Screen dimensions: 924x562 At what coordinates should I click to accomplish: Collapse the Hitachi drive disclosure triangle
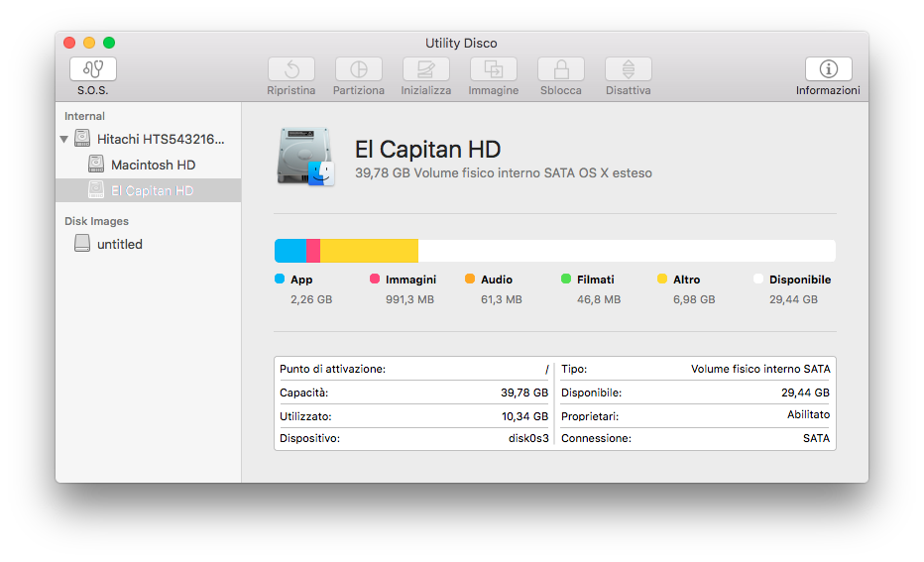tap(63, 139)
